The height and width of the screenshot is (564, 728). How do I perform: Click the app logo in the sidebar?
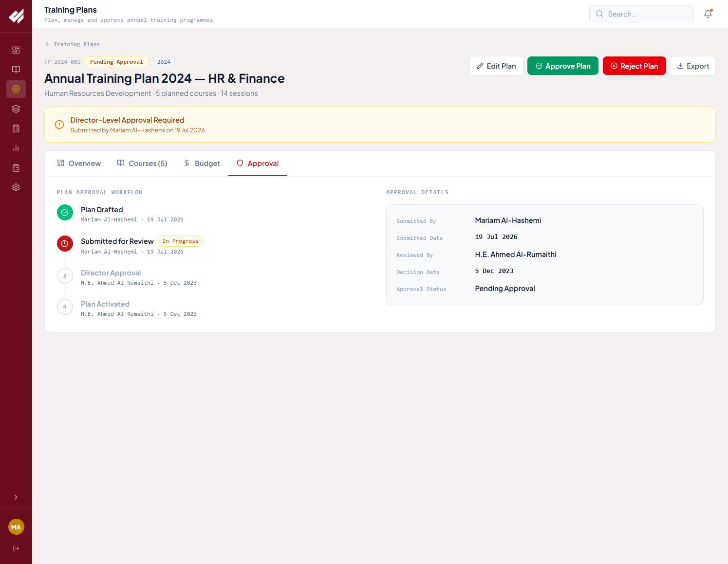coord(16,16)
